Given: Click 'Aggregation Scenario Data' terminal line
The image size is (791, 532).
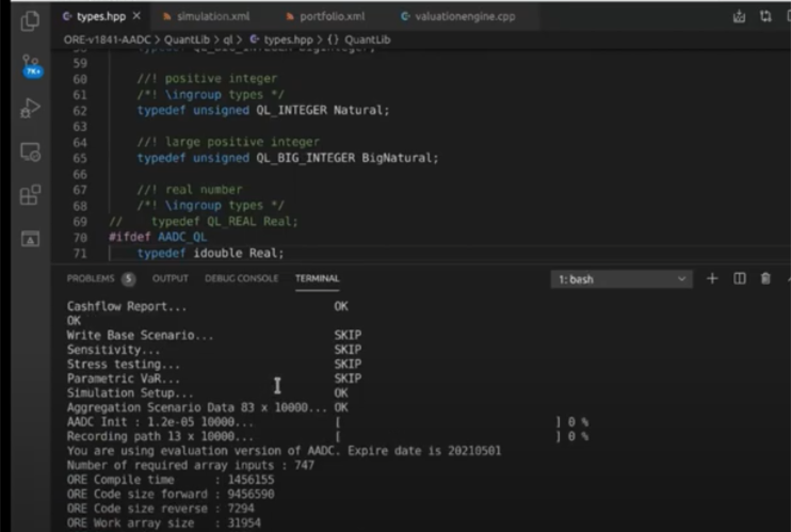Looking at the screenshot, I should pos(207,407).
